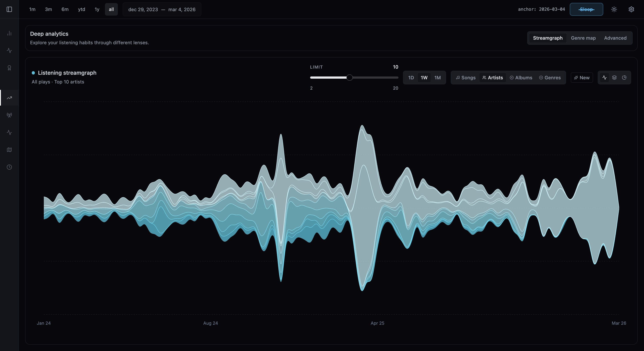Image resolution: width=644 pixels, height=351 pixels.
Task: Open the settings gear
Action: tap(632, 9)
